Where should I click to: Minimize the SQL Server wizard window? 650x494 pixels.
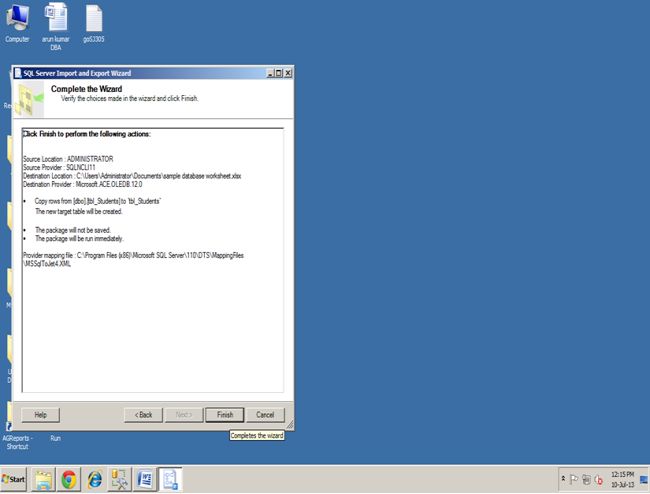pyautogui.click(x=270, y=73)
